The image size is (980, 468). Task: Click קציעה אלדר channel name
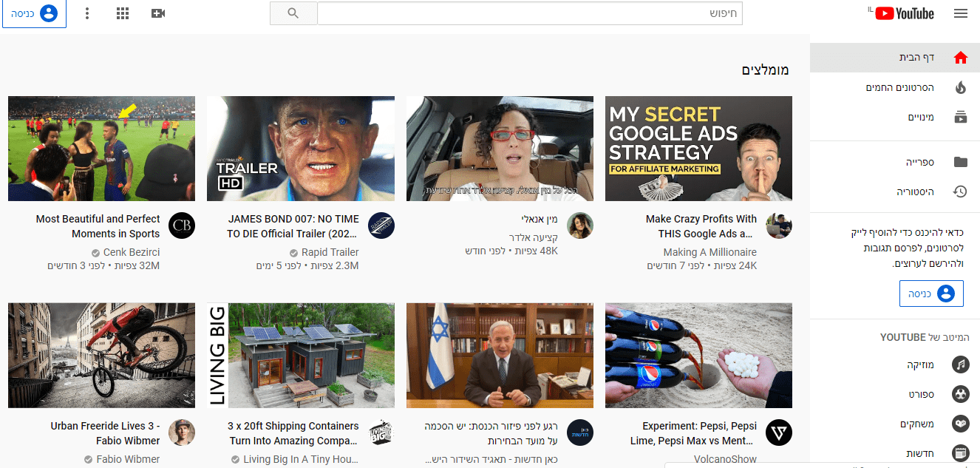coord(534,237)
